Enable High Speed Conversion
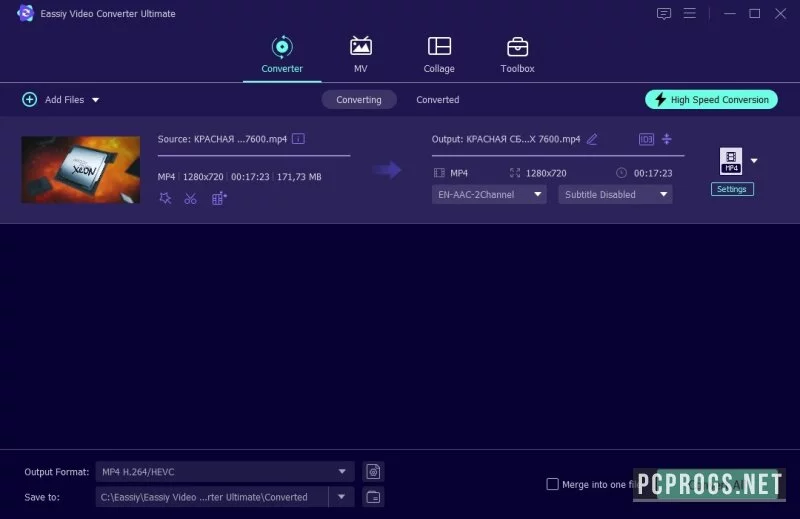Viewport: 800px width, 519px height. tap(711, 100)
